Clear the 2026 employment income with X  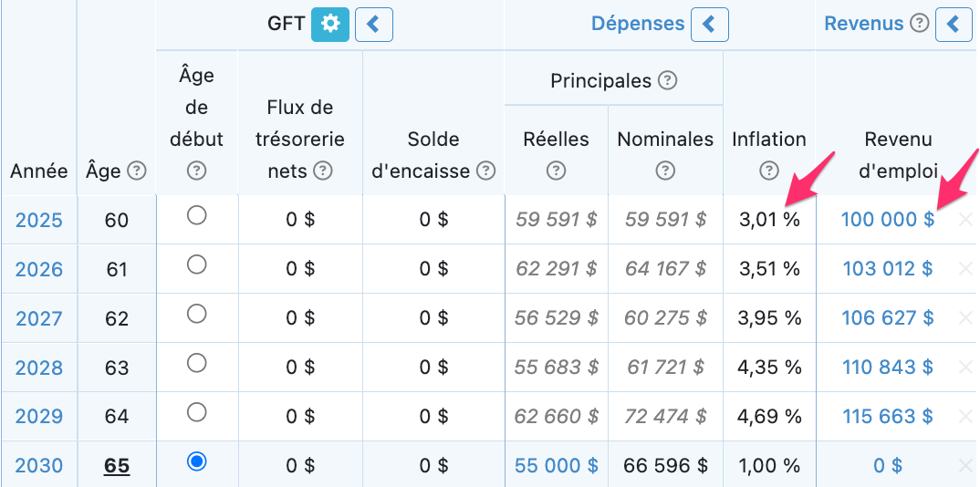tap(965, 268)
